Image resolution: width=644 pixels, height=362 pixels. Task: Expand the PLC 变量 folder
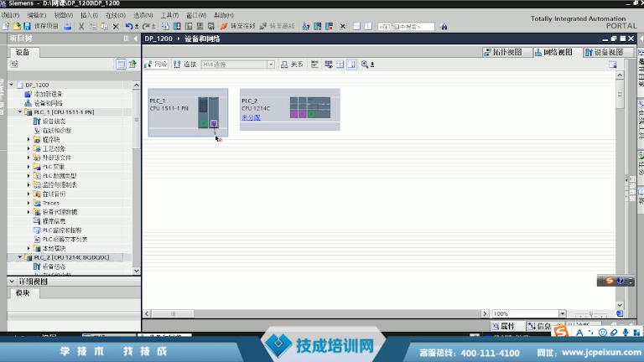pos(29,167)
